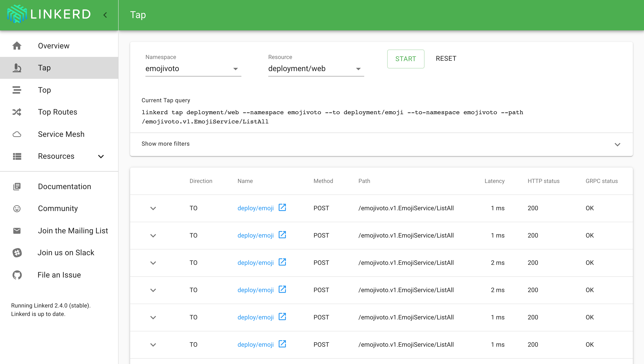Click the Resources sidebar icon
The height and width of the screenshot is (364, 644).
17,156
